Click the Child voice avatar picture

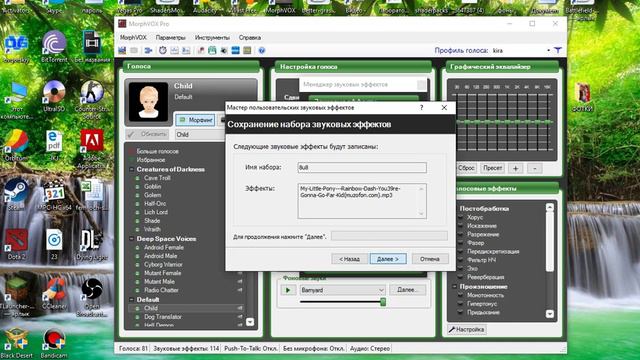pos(148,102)
